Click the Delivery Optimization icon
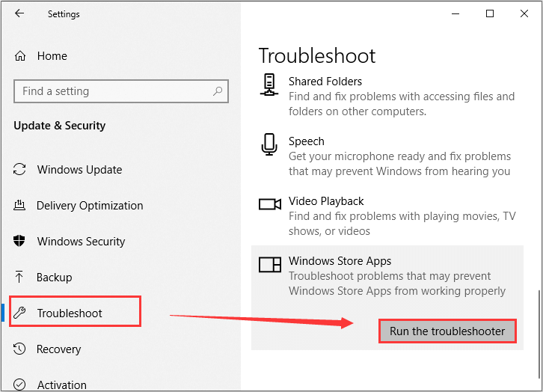This screenshot has height=392, width=543. point(19,205)
